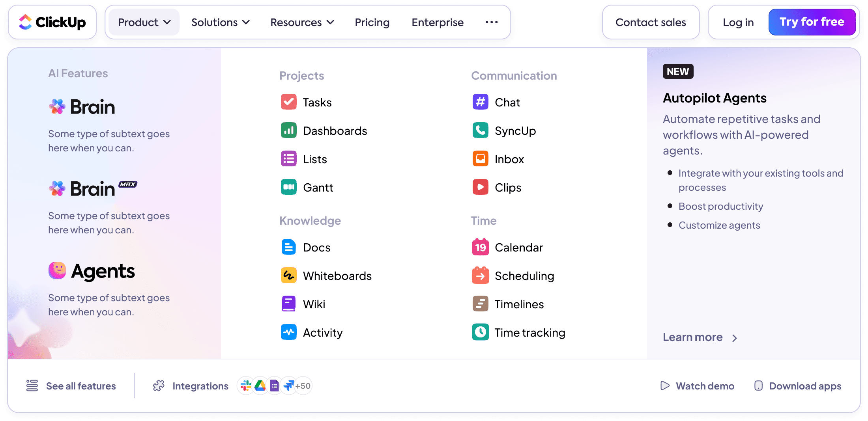Click the SyncUp phone icon
The height and width of the screenshot is (421, 868).
pyautogui.click(x=481, y=130)
